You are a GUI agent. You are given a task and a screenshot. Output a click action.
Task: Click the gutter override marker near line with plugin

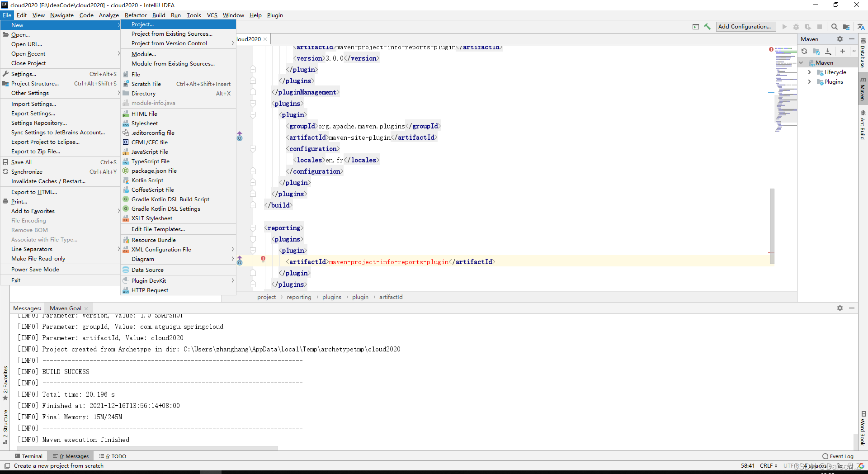[x=240, y=136]
